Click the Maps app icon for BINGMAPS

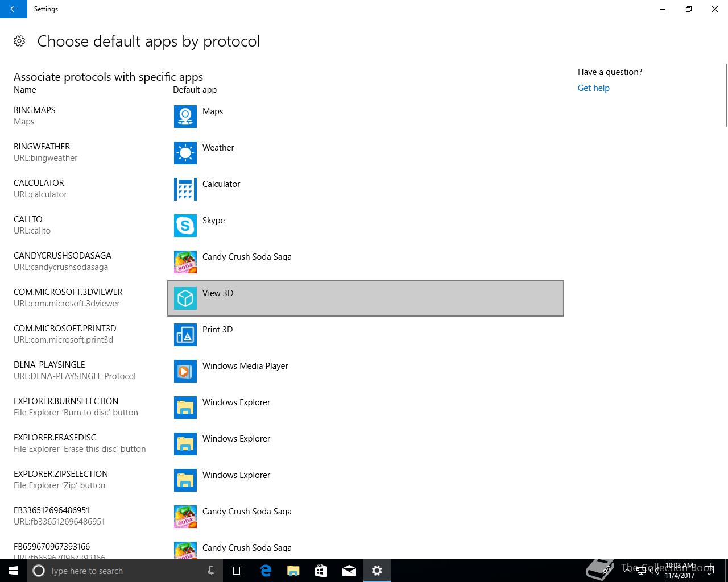pos(185,117)
